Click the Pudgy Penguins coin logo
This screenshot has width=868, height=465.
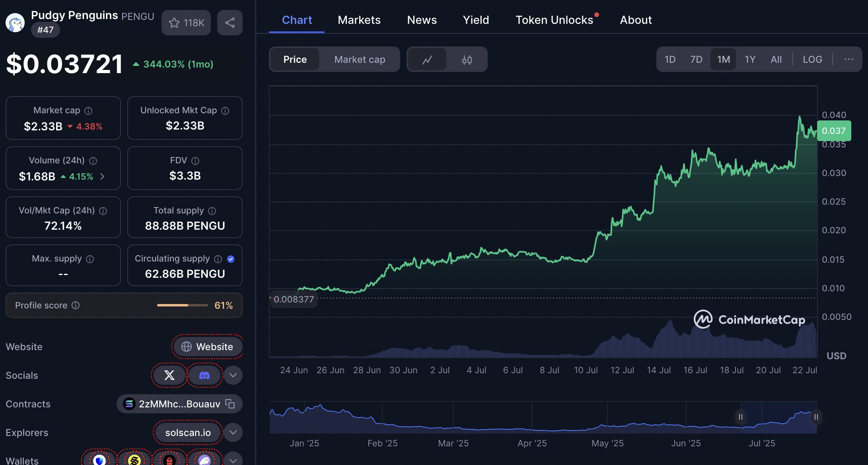coord(15,23)
